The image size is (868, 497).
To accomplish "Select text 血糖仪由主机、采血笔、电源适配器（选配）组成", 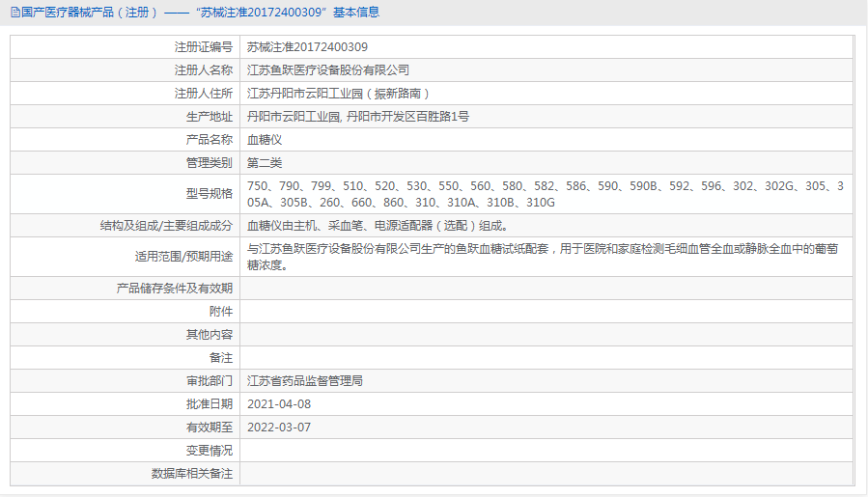I will tap(378, 226).
